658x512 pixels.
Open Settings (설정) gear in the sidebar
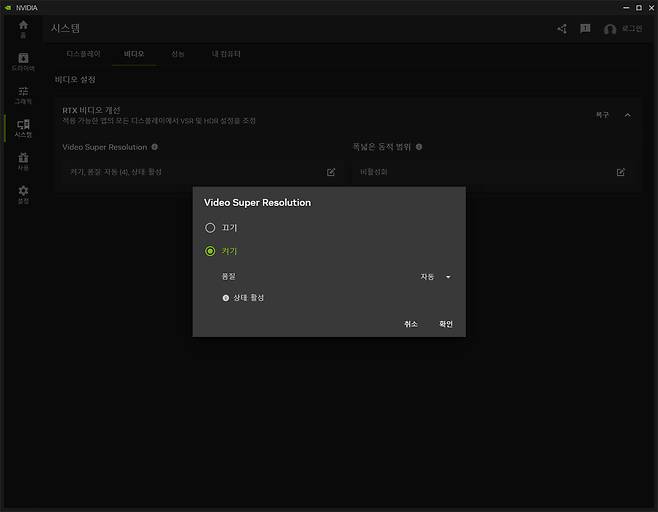[23, 194]
